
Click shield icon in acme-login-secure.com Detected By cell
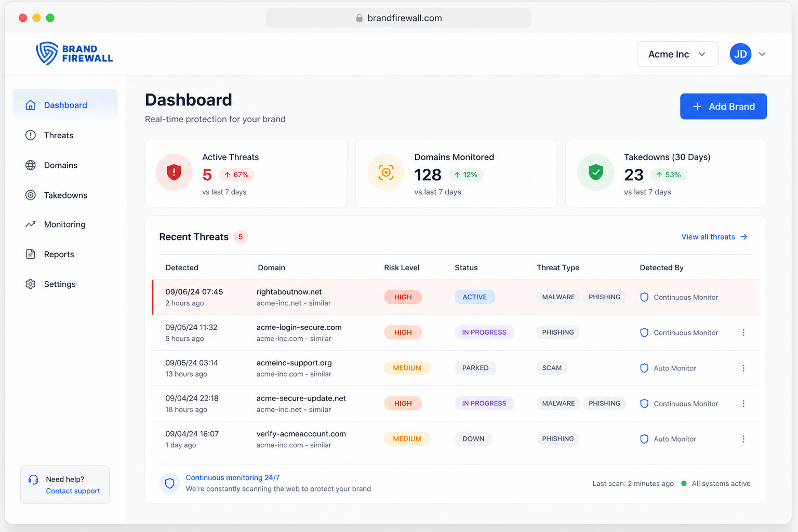coord(644,332)
